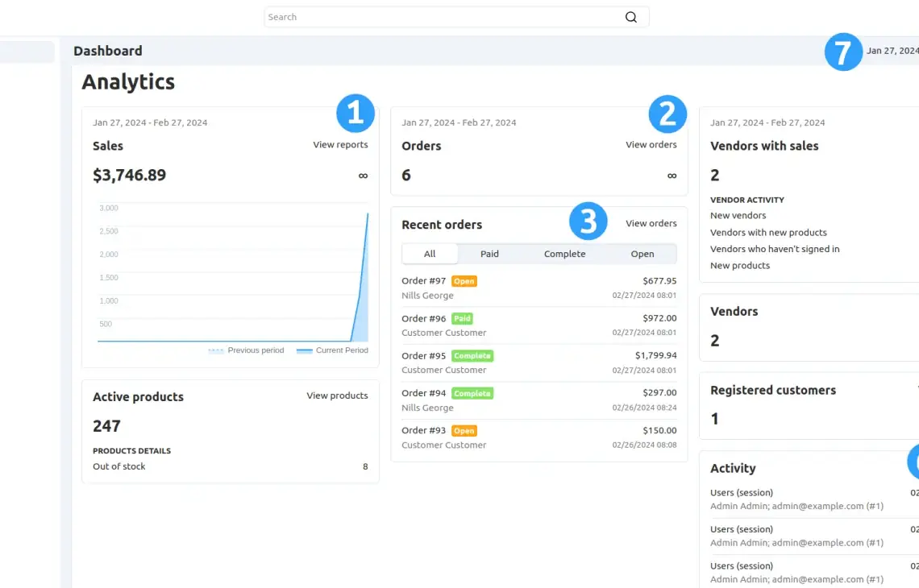
Task: Click the Vendors card heading
Action: coord(734,312)
